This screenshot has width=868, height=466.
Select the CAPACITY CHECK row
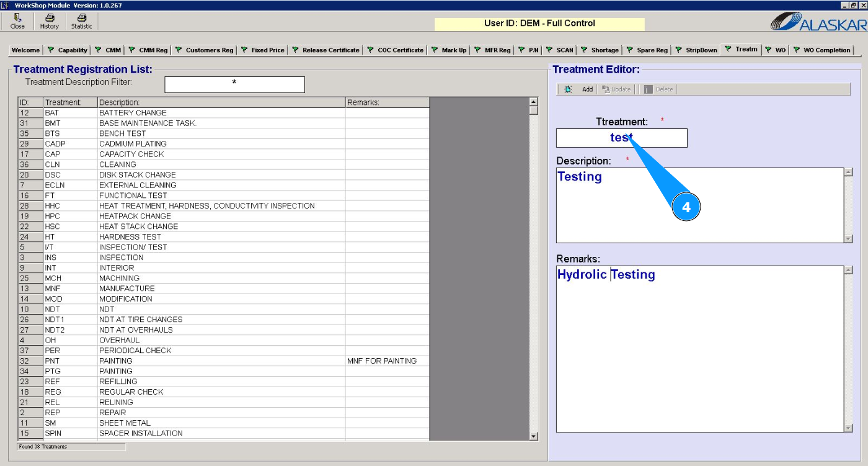point(224,154)
